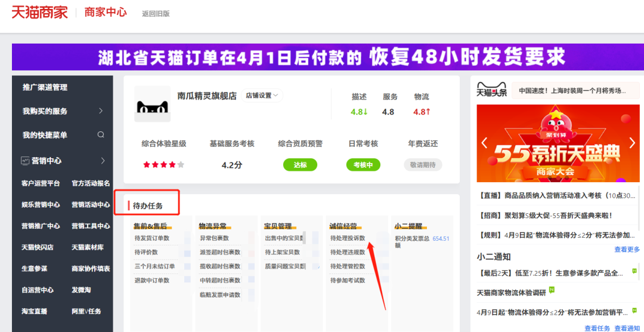Image resolution: width=644 pixels, height=332 pixels.
Task: Click 待处理投诉数
Action: coord(348,238)
